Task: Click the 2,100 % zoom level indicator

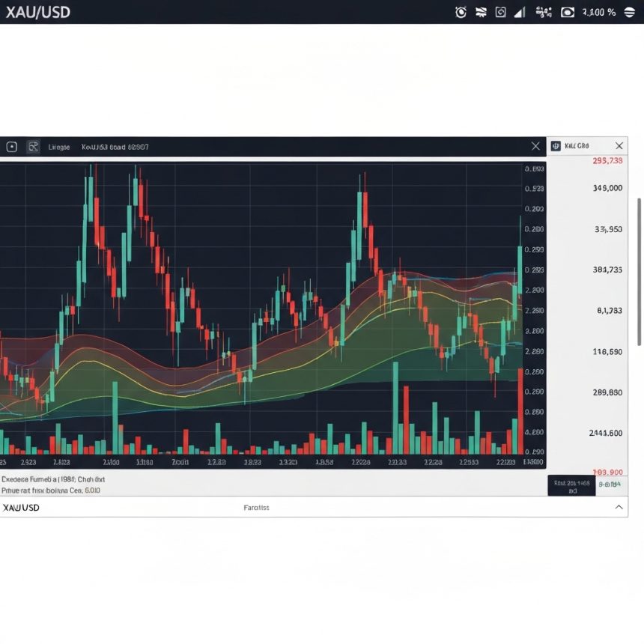Action: [598, 12]
